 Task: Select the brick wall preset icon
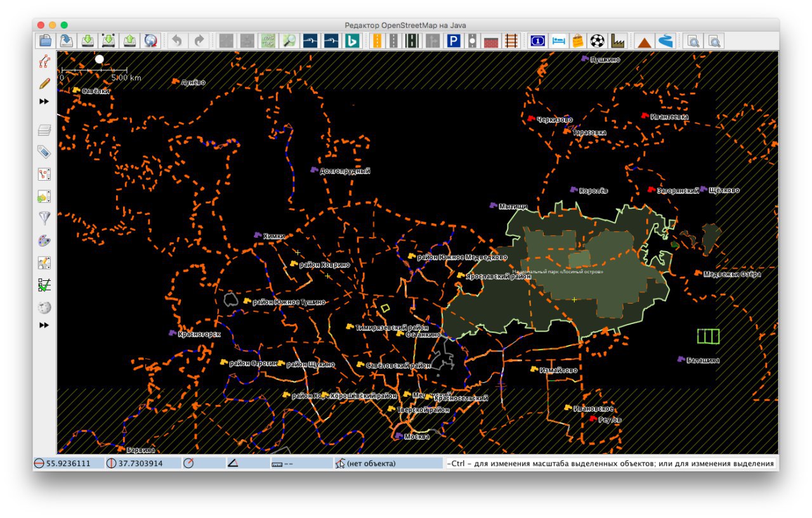491,41
